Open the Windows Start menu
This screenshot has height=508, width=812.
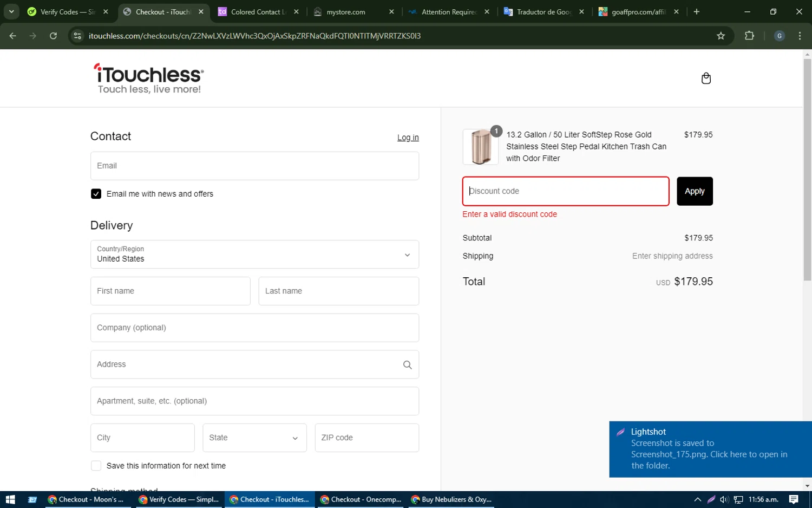point(10,499)
